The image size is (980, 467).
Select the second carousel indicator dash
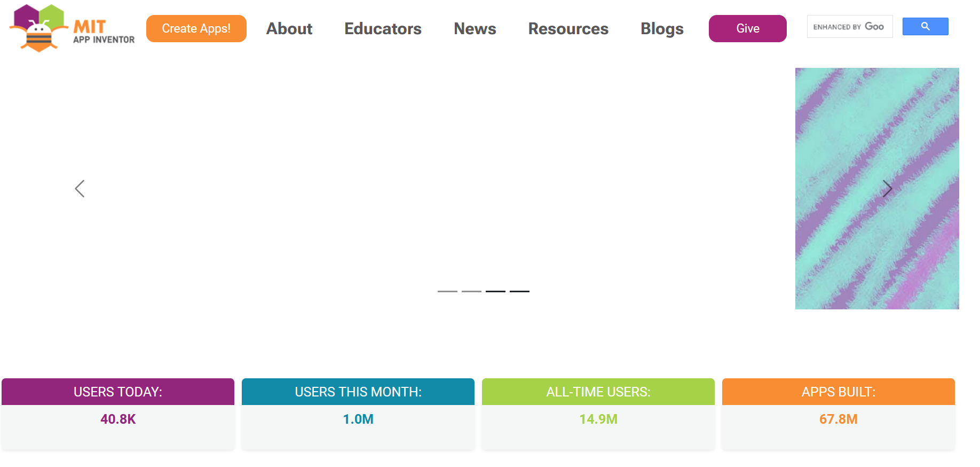tap(471, 291)
